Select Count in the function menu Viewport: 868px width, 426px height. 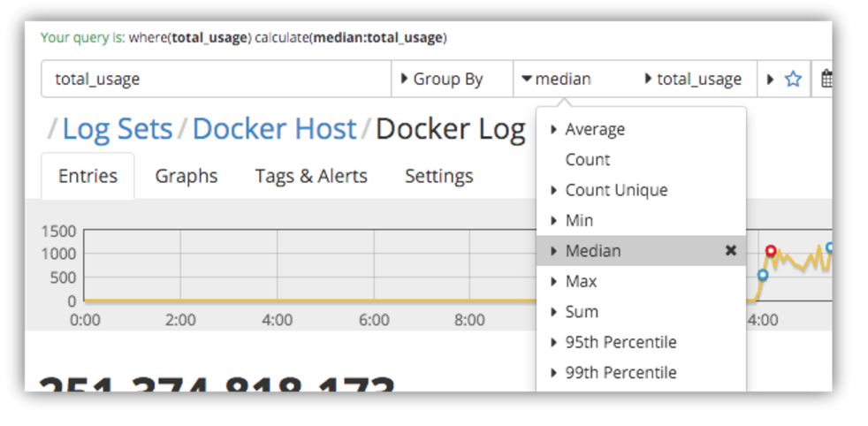coord(588,160)
